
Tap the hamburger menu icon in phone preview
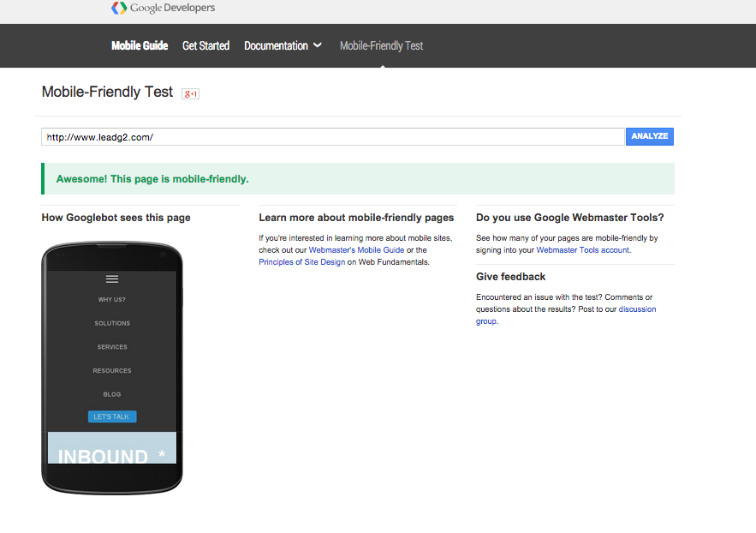coord(112,278)
